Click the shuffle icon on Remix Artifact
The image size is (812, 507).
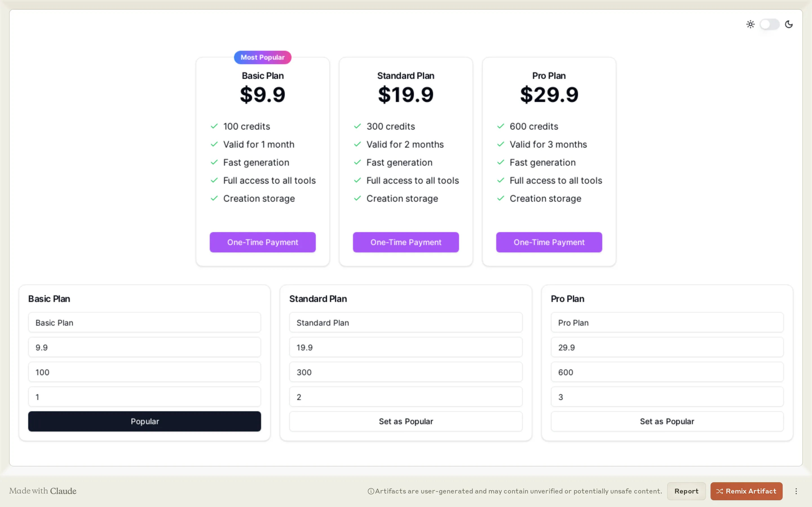pos(720,491)
